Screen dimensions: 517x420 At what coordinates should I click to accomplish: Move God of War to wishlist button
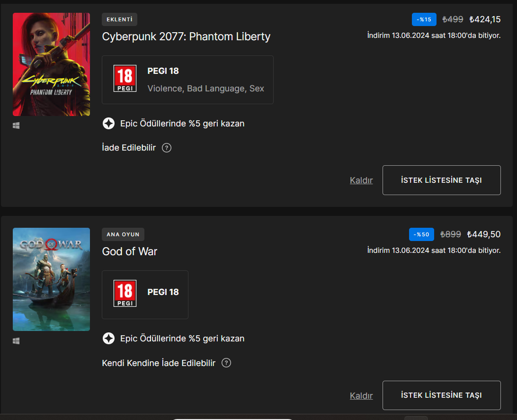[442, 395]
